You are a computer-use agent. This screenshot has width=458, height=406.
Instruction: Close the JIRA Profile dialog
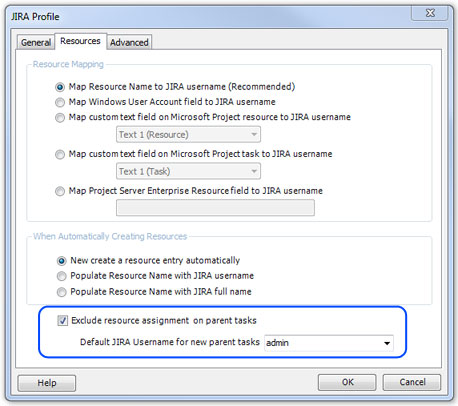click(430, 13)
